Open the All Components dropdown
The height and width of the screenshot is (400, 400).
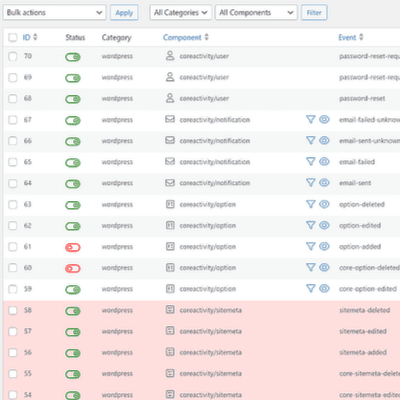click(x=256, y=13)
